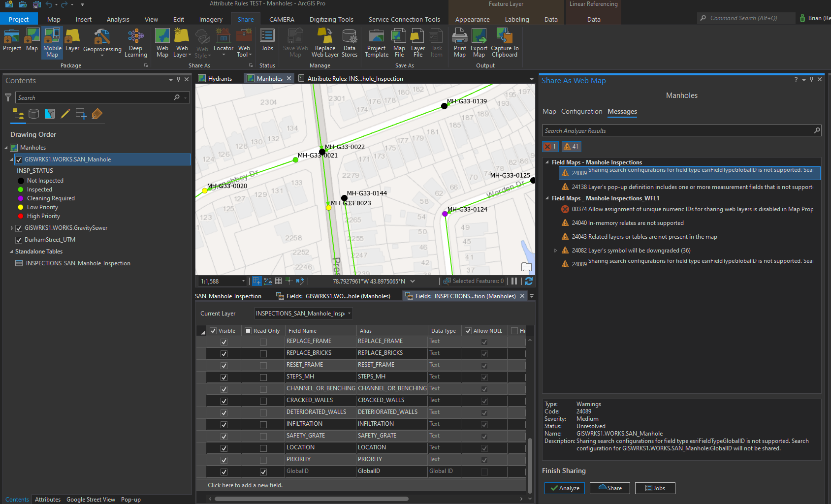Switch Contents to List By Labeling
831x504 pixels.
[97, 114]
